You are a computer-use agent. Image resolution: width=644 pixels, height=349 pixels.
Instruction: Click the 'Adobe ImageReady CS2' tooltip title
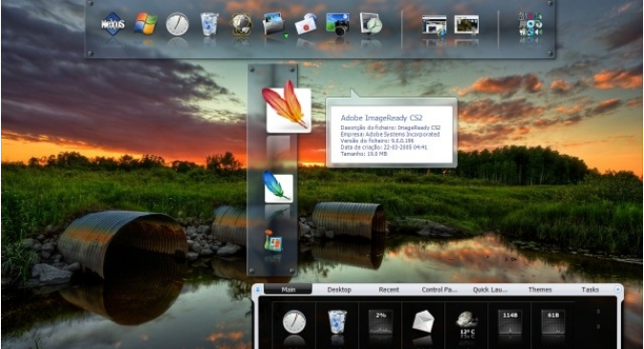(x=381, y=118)
